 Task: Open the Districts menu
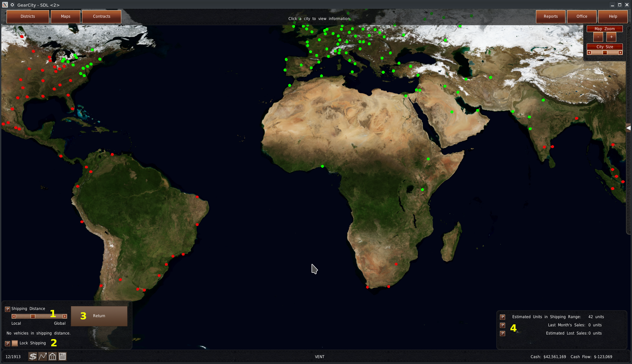pyautogui.click(x=28, y=16)
